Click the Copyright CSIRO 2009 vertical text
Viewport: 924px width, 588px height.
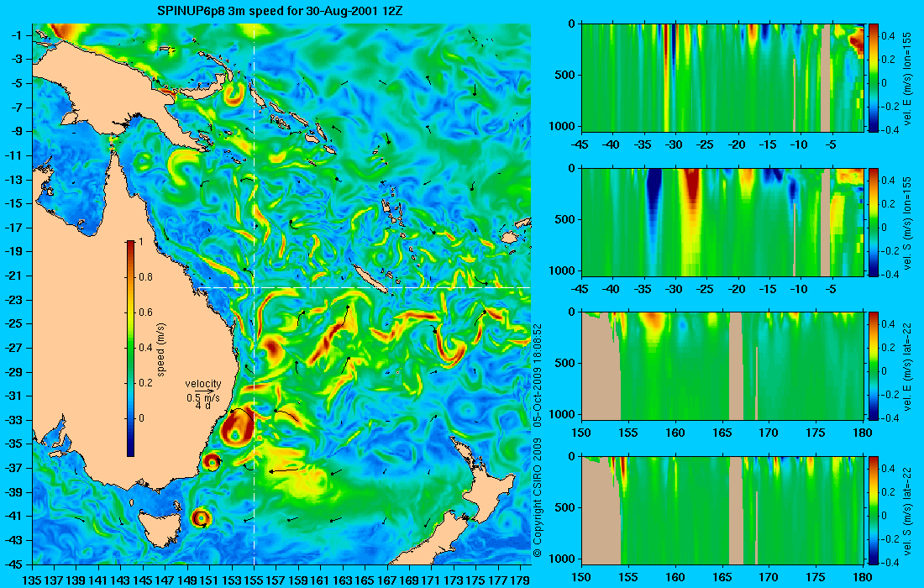click(537, 499)
